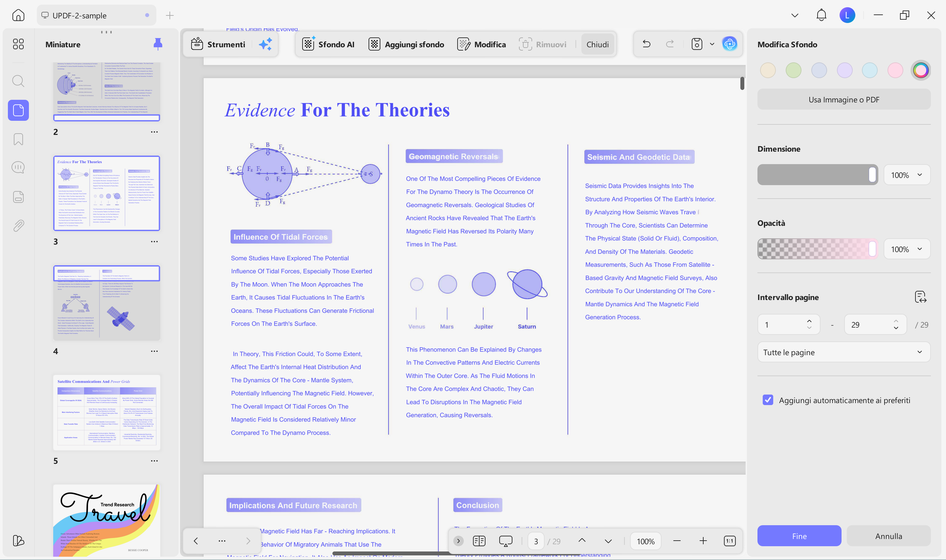Select page 5 thumbnail
The image size is (946, 560).
(x=106, y=413)
